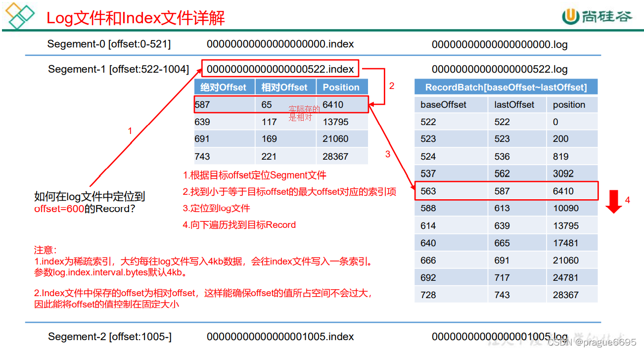Click step 2.找到小于等于目标offset的最大offset对应的索引项

coord(289,192)
